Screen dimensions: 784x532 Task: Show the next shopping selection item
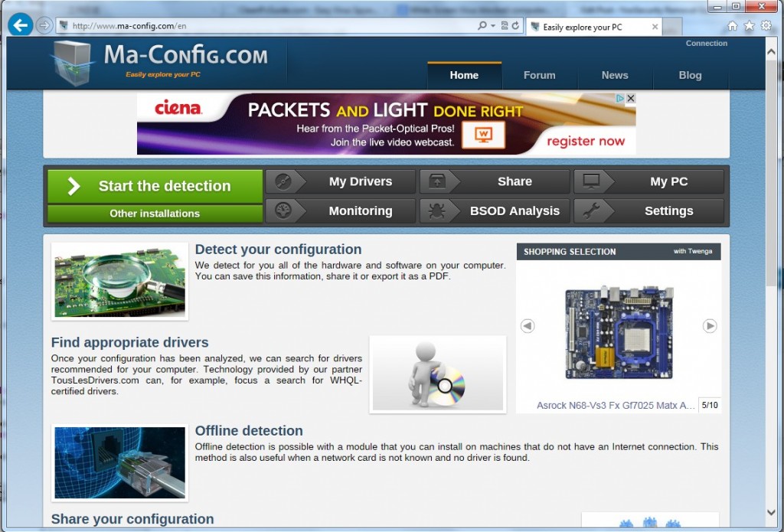710,326
